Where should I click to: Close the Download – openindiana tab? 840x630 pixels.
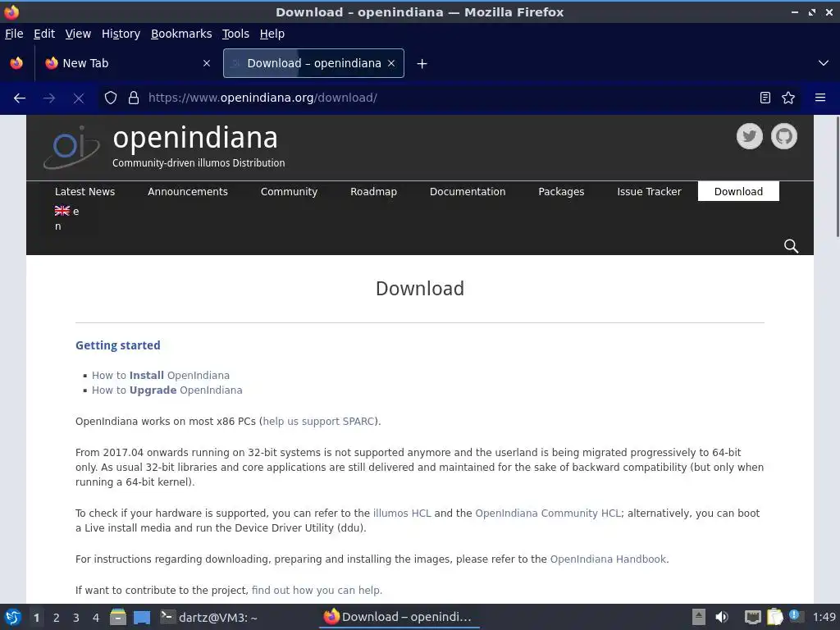click(x=391, y=63)
